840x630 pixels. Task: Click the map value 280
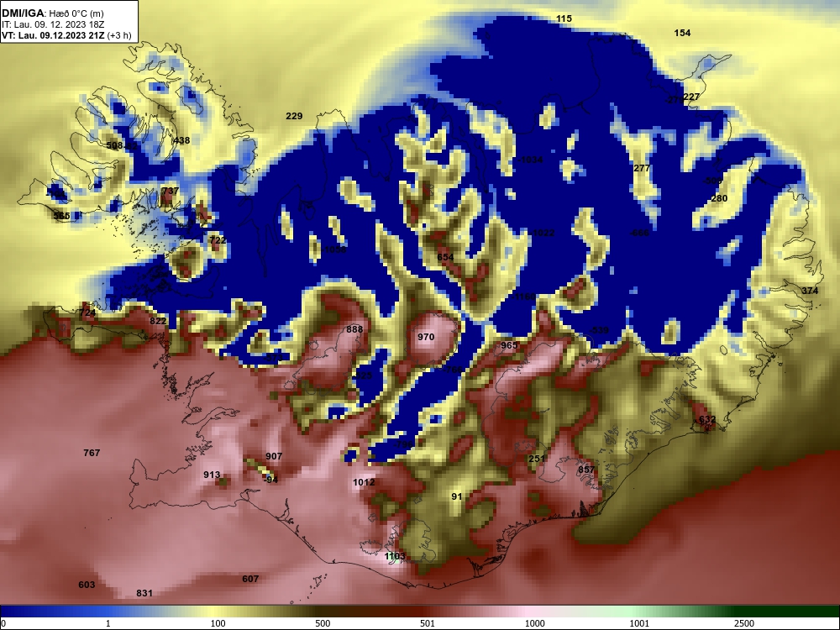tap(719, 199)
